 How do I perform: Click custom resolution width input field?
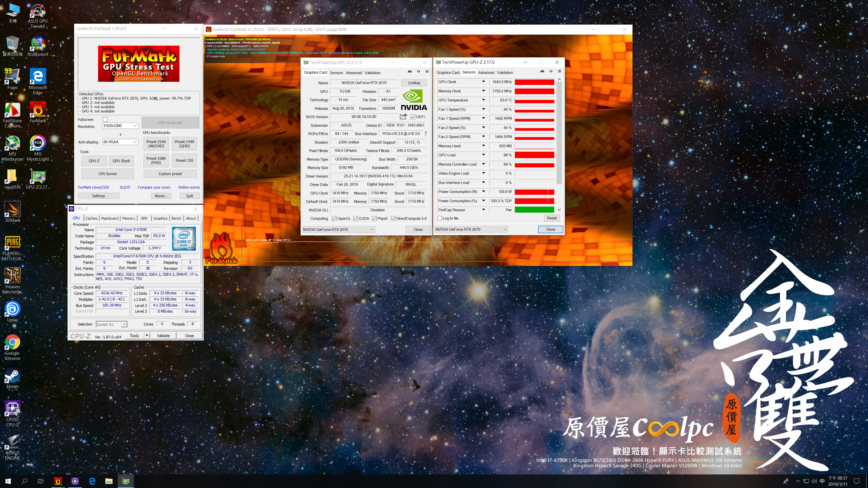(109, 134)
